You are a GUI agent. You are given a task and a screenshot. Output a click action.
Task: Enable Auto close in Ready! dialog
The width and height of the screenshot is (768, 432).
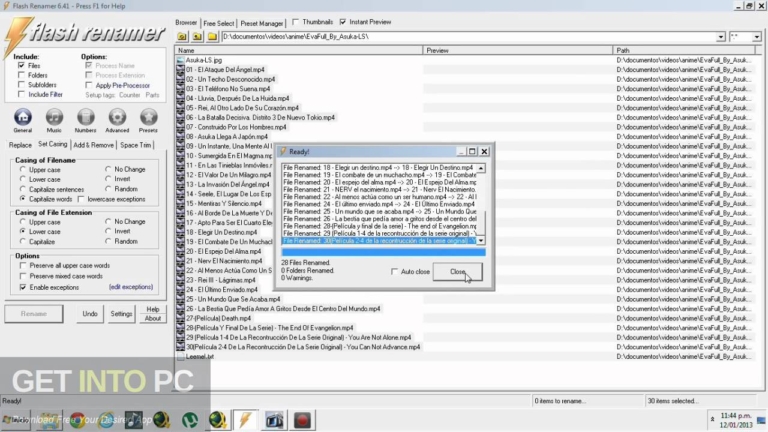pos(394,271)
